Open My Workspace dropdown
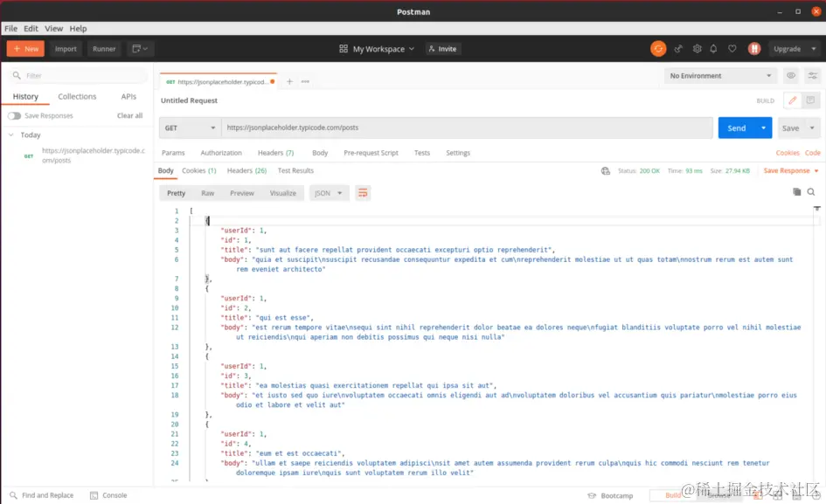Viewport: 826px width, 504px height. pos(384,48)
